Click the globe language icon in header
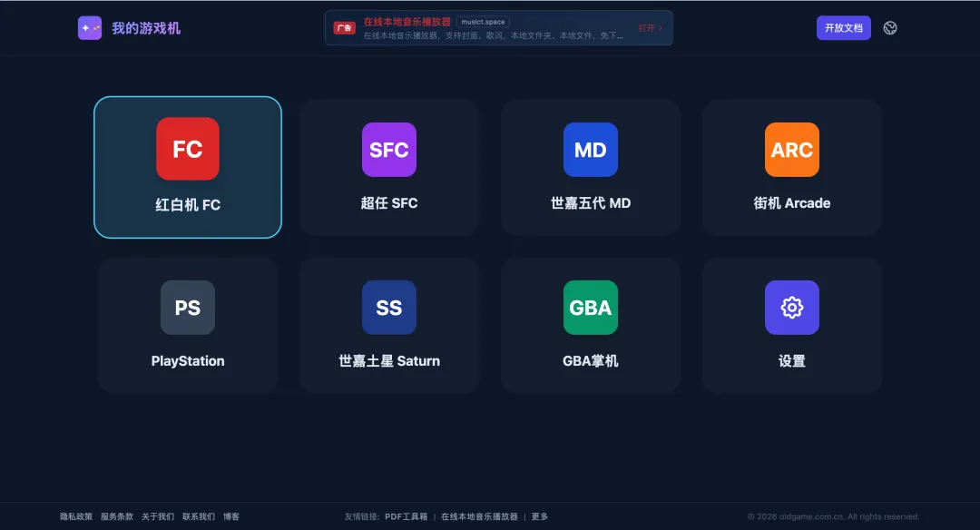Screen dimensions: 980x530 click(x=890, y=28)
